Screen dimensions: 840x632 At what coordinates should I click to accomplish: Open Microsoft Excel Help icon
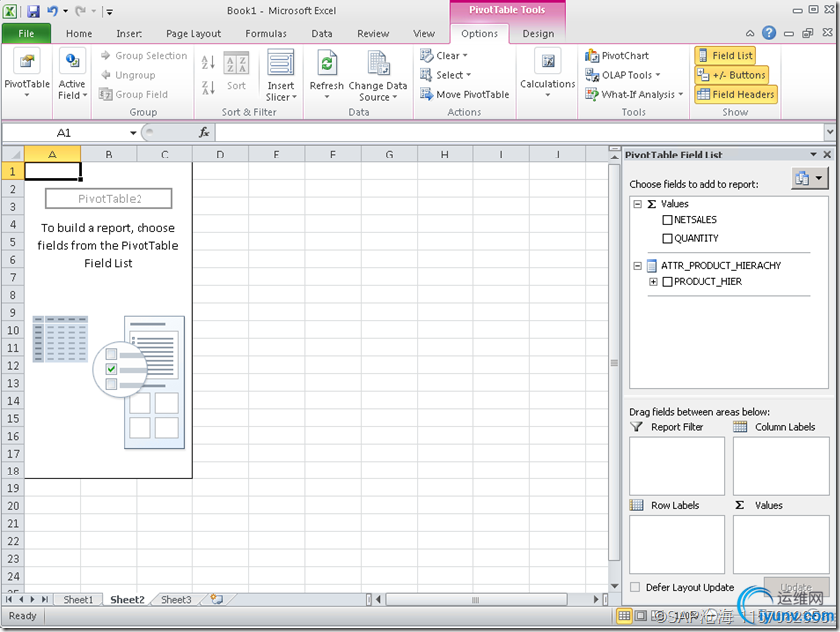pyautogui.click(x=768, y=33)
